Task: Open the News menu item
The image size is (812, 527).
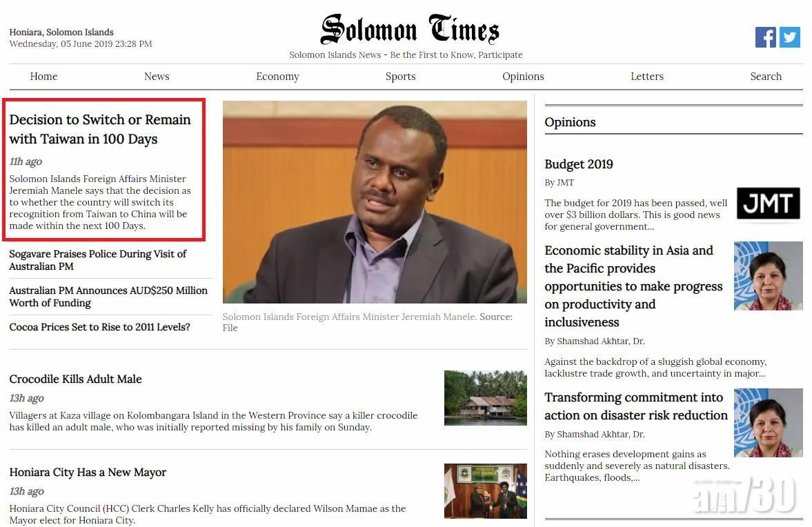Action: pyautogui.click(x=157, y=77)
